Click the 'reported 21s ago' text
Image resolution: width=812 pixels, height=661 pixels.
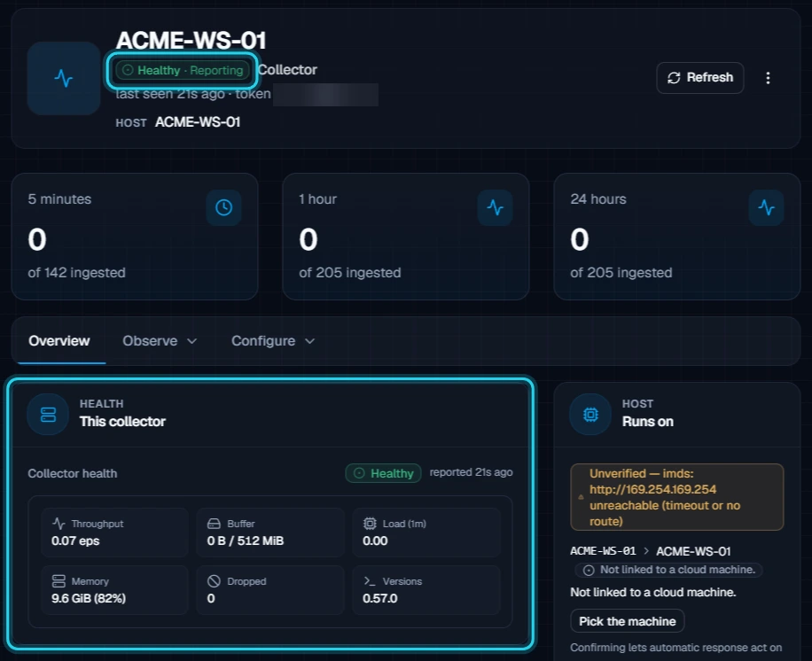472,472
